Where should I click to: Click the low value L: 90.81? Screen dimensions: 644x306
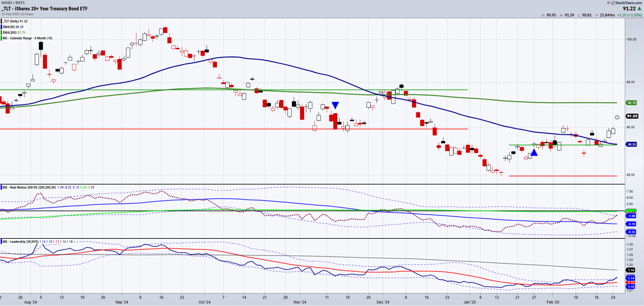click(x=585, y=15)
